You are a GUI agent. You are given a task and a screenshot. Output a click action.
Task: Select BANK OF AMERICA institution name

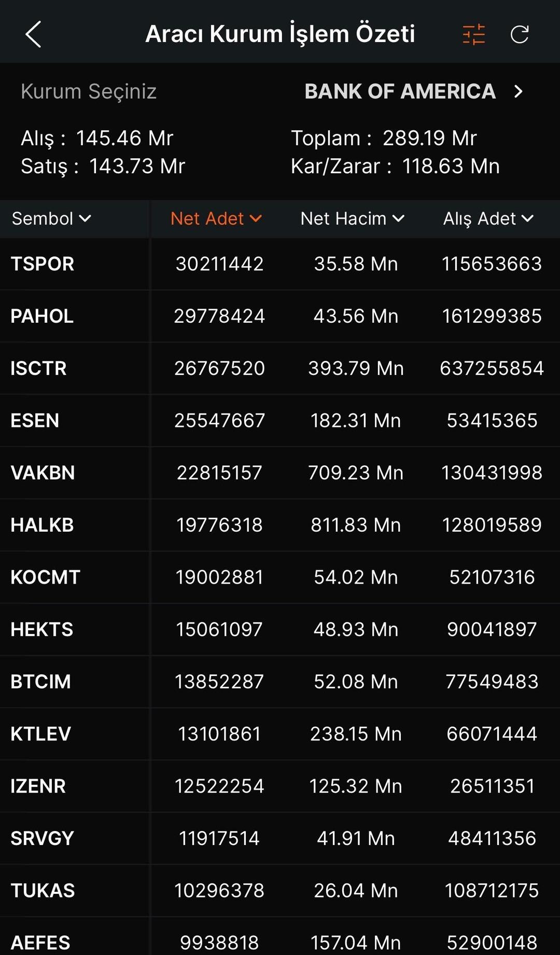(400, 92)
